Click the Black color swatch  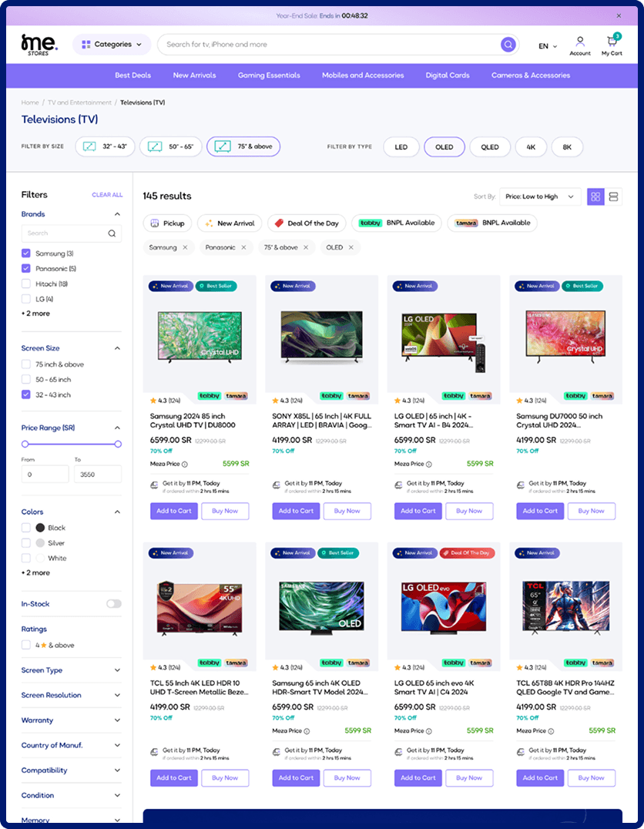click(40, 528)
